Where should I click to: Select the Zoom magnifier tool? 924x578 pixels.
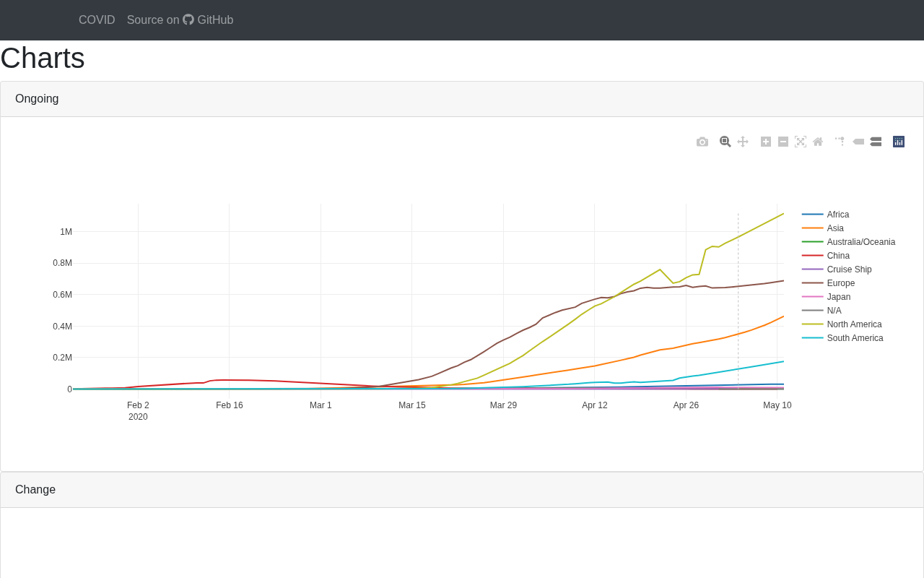tap(725, 142)
